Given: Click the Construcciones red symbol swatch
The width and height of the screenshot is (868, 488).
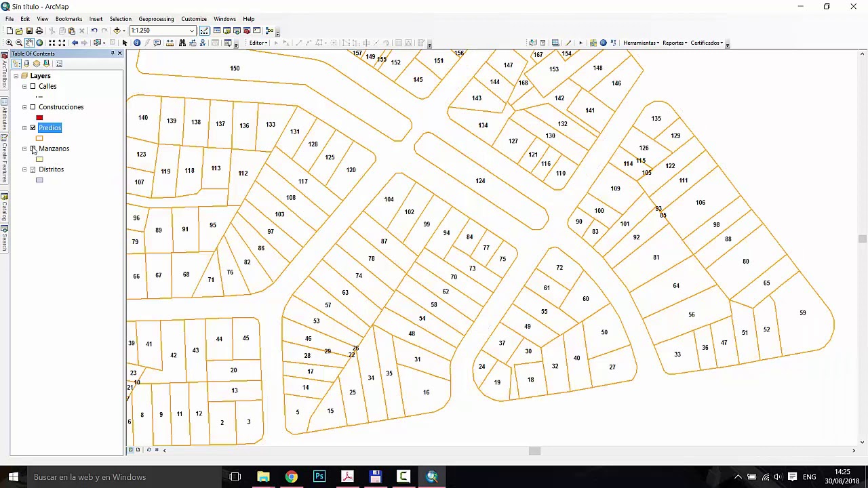Looking at the screenshot, I should coord(39,118).
